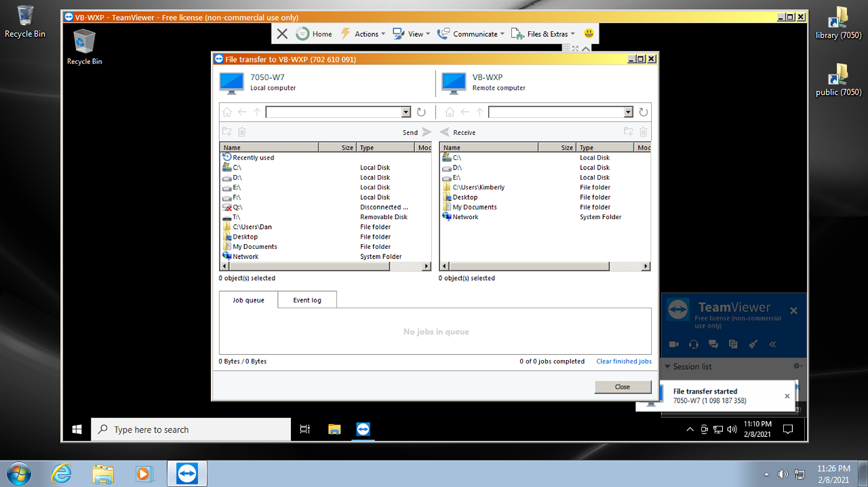Click the smiley feedback icon in toolbar
Image resolution: width=868 pixels, height=487 pixels.
tap(589, 33)
